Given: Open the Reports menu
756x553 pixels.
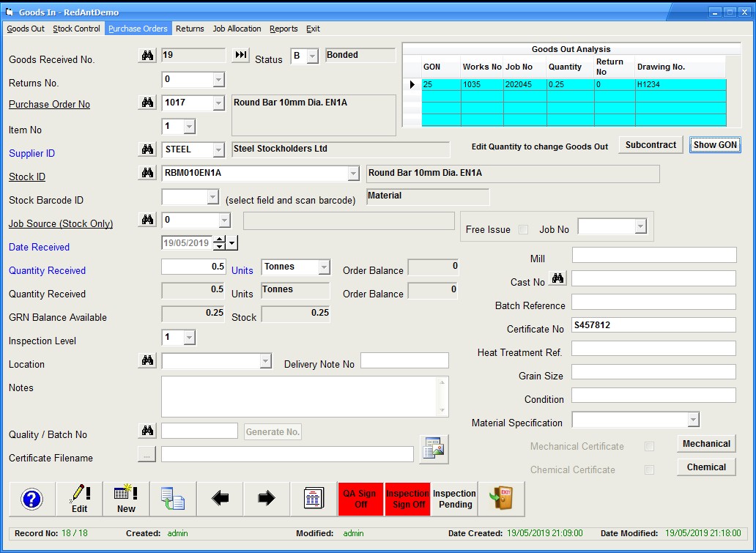Looking at the screenshot, I should 283,29.
